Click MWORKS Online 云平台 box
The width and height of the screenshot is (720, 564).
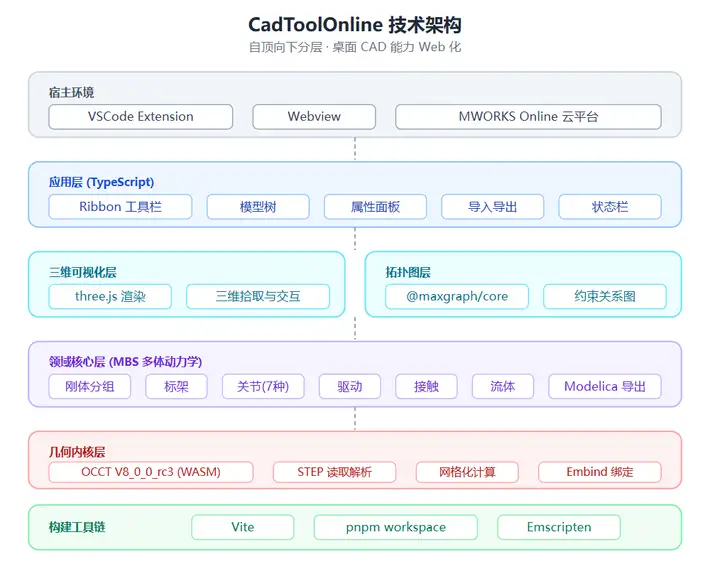pyautogui.click(x=528, y=117)
